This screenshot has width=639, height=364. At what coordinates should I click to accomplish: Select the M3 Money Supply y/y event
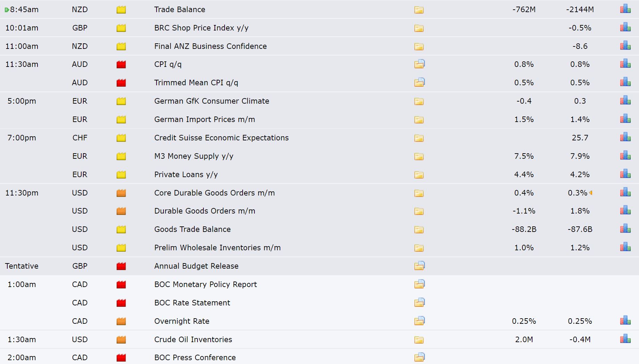(194, 156)
